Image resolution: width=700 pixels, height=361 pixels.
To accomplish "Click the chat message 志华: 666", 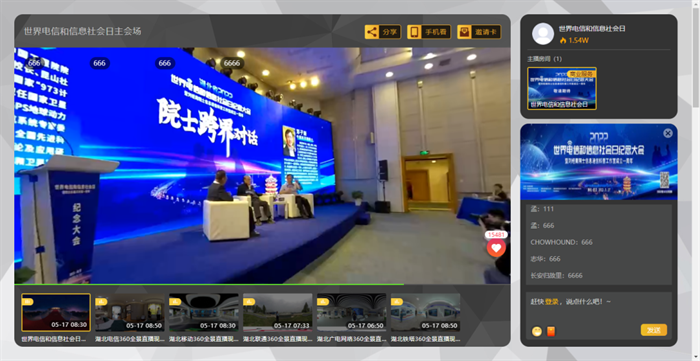I will click(545, 259).
